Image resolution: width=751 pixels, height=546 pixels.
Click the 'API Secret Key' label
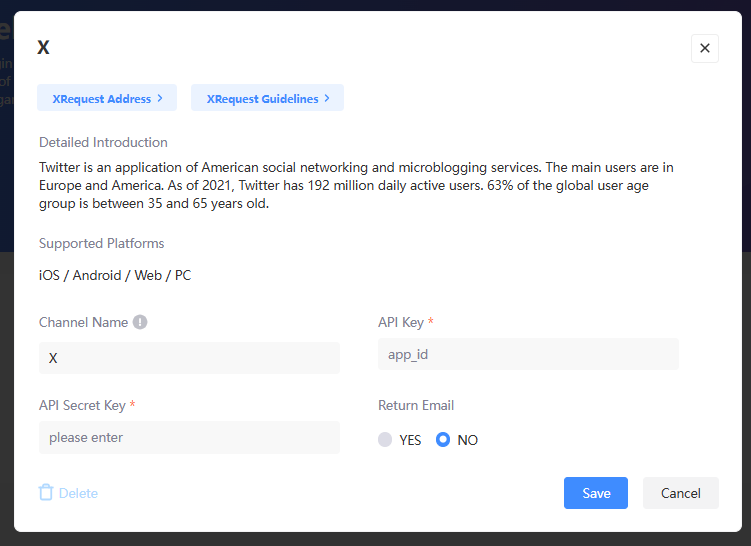pos(82,405)
